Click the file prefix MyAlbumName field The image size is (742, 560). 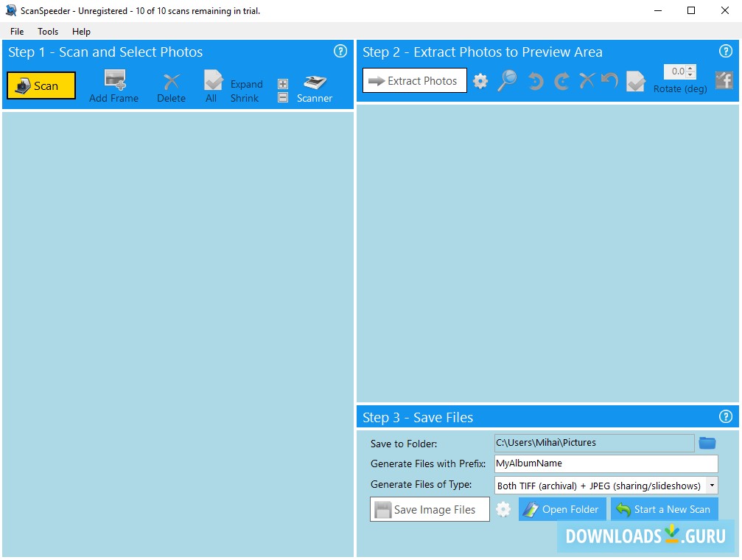[x=606, y=463]
